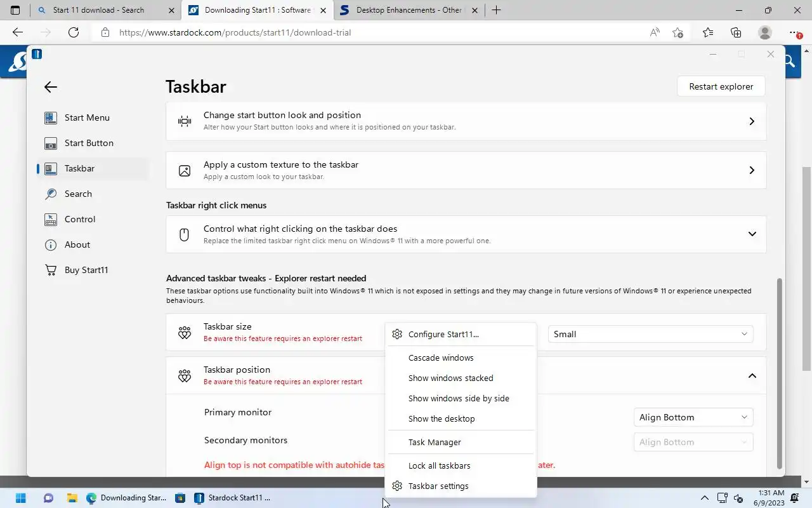Viewport: 812px width, 508px height.
Task: Expand the Control what right clicking chevron
Action: (752, 234)
